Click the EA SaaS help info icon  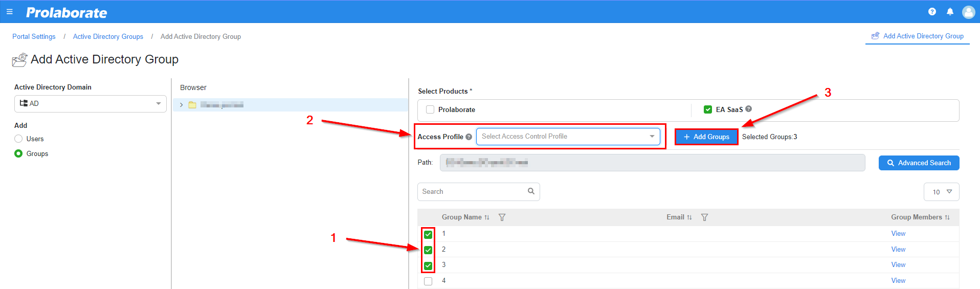pyautogui.click(x=748, y=109)
